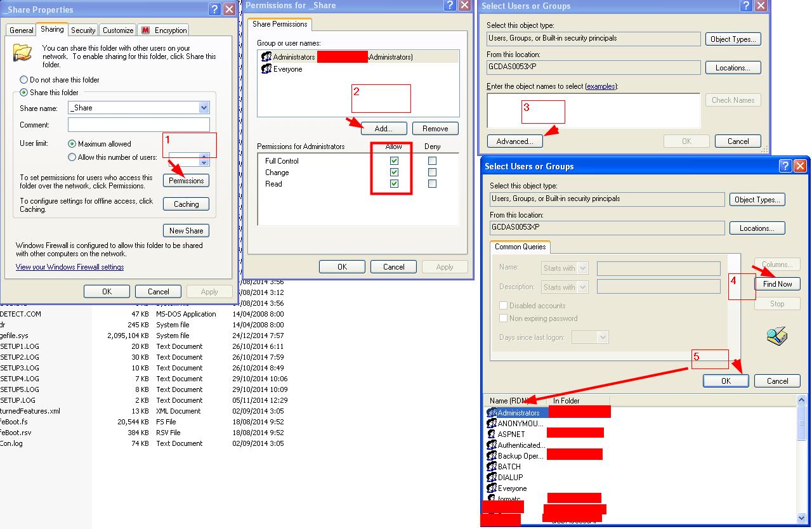Click the shared folder icon in Sharing tab
Image resolution: width=812 pixels, height=529 pixels.
tap(22, 52)
